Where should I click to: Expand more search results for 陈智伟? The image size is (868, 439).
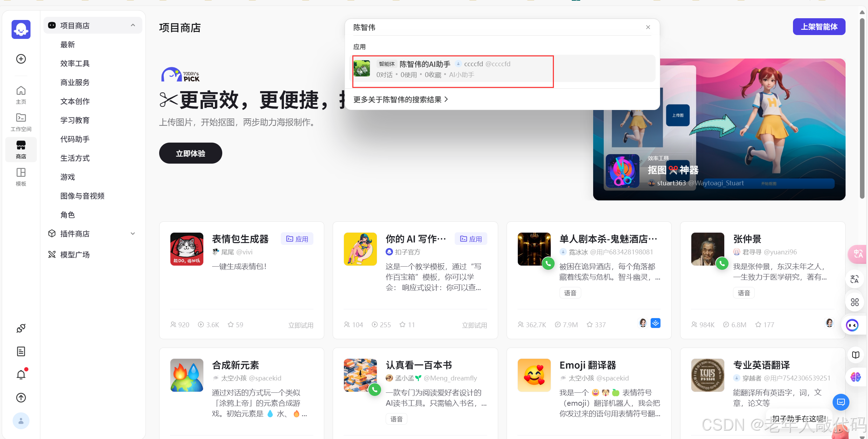click(401, 100)
